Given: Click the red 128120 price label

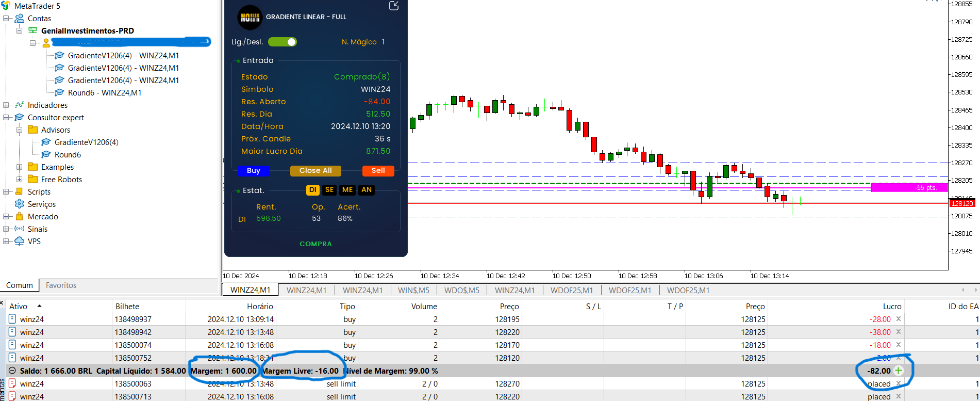Looking at the screenshot, I should [x=962, y=203].
